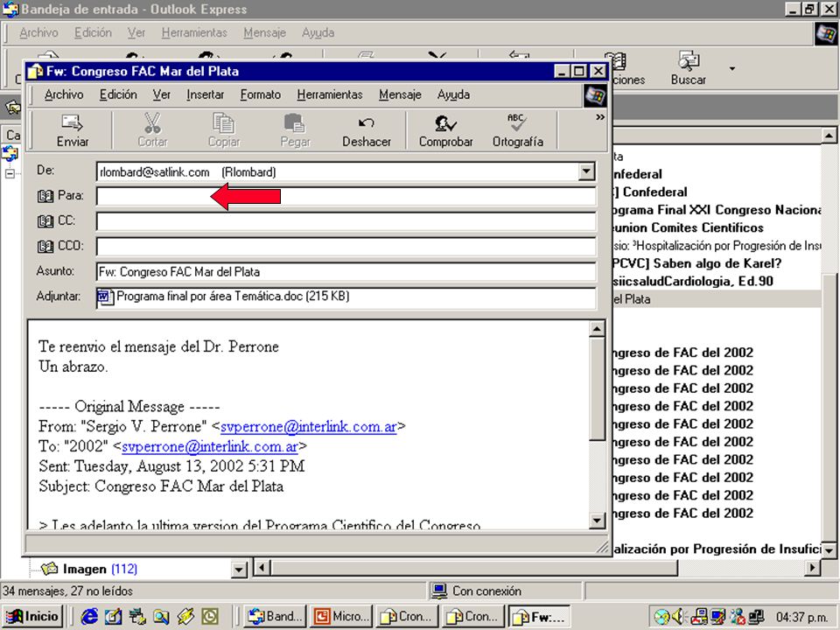Click the folder list scroll down arrow beside Imagen
This screenshot has height=630, width=840.
click(240, 569)
